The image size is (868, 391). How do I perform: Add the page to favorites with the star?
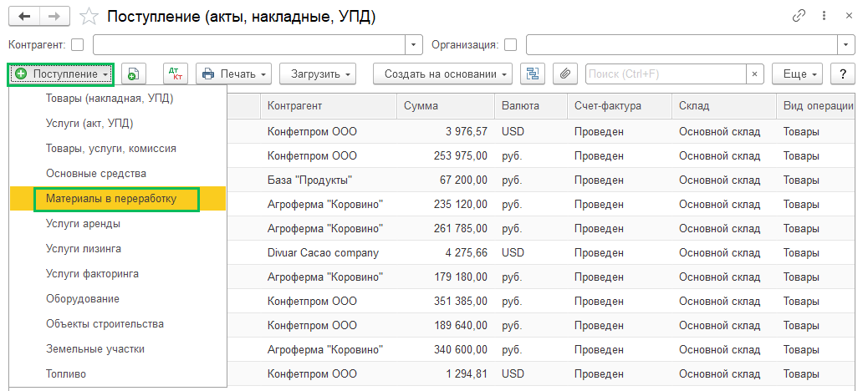pos(89,17)
